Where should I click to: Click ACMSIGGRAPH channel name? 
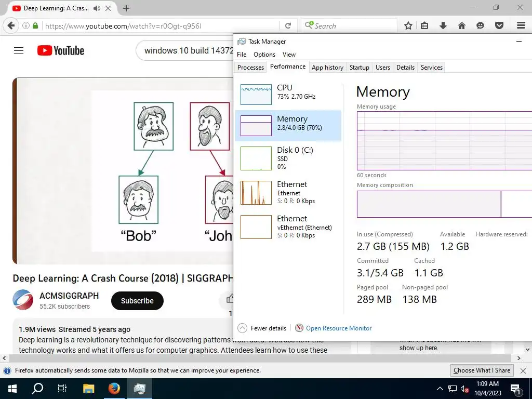click(69, 296)
